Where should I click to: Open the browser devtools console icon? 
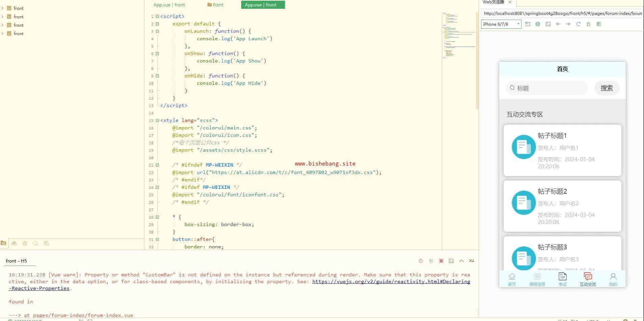pyautogui.click(x=548, y=24)
